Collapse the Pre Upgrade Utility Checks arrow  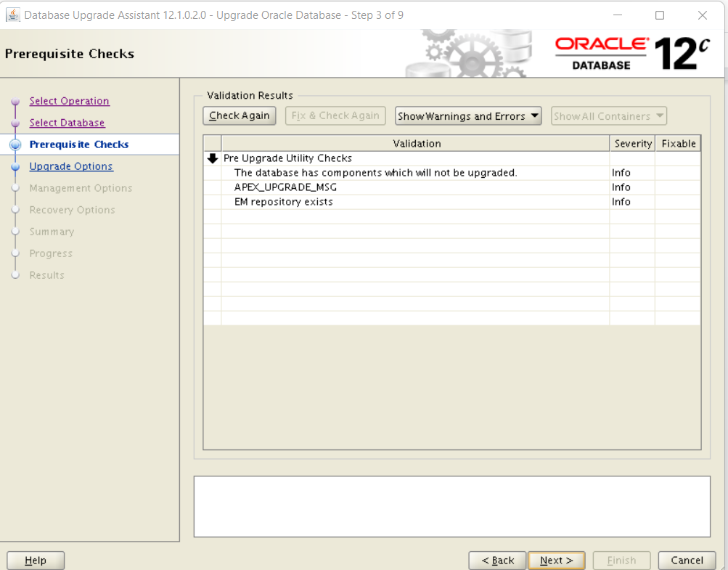[213, 158]
